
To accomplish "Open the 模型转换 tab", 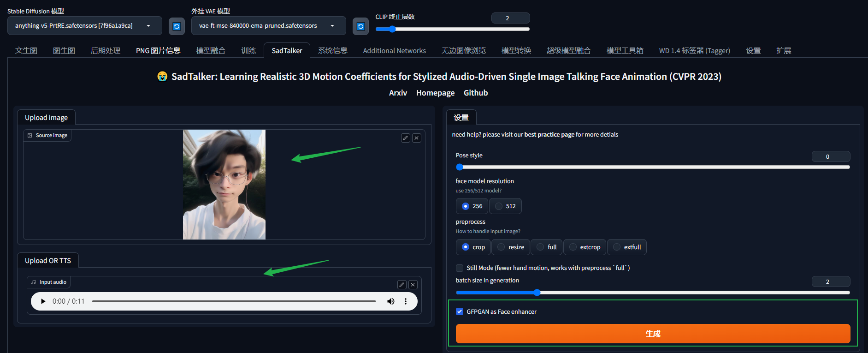I will tap(516, 51).
